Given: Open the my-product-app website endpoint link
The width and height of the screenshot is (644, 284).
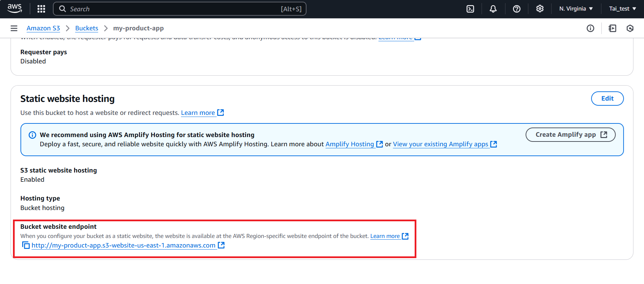Looking at the screenshot, I should point(124,245).
